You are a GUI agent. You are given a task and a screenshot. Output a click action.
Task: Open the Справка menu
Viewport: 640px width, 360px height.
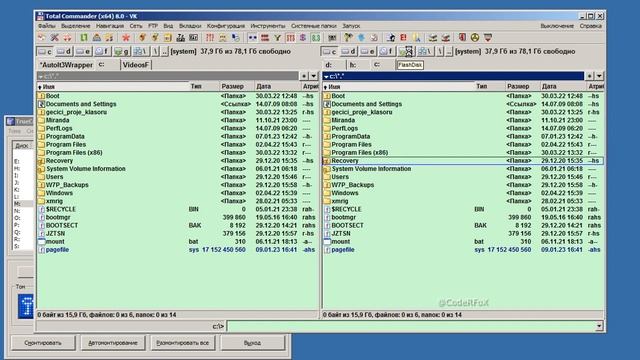click(x=591, y=26)
